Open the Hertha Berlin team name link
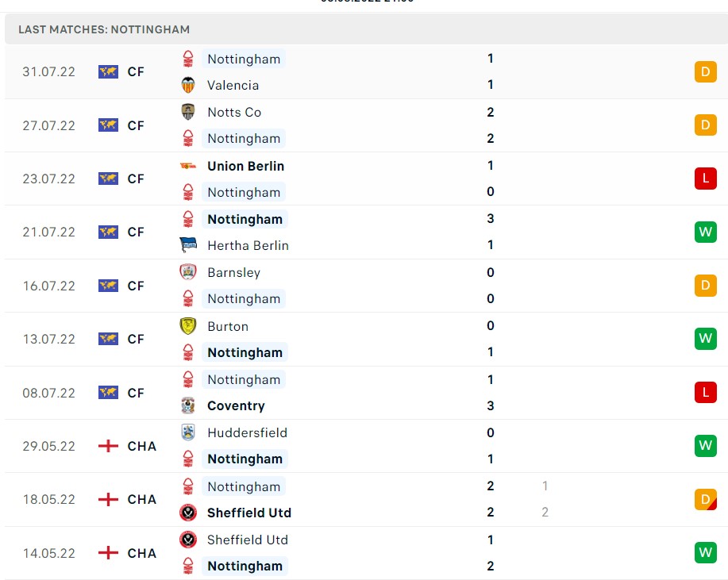The width and height of the screenshot is (728, 580). point(248,245)
